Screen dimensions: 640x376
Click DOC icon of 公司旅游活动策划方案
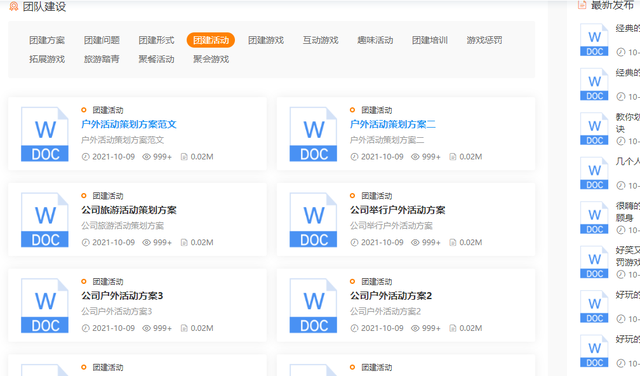click(45, 220)
